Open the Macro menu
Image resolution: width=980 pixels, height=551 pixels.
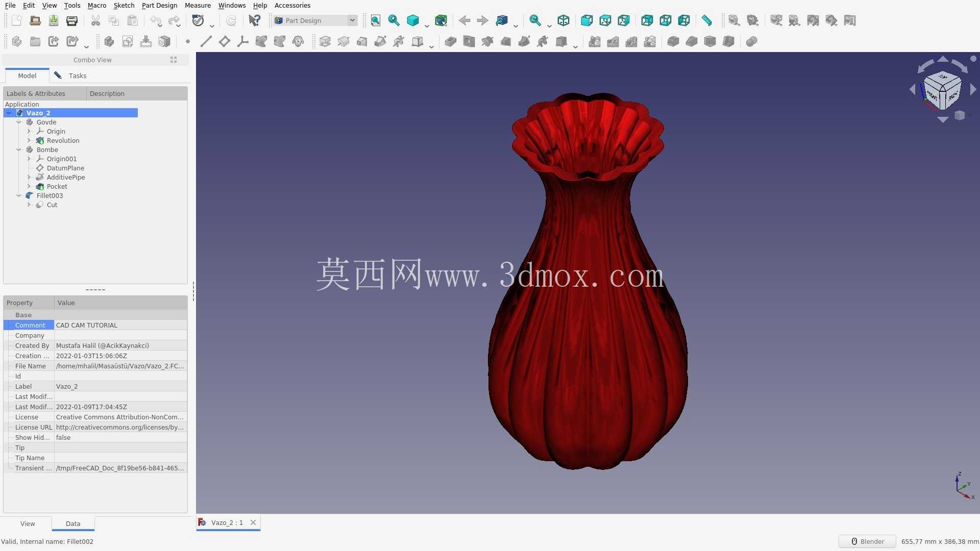click(x=97, y=5)
